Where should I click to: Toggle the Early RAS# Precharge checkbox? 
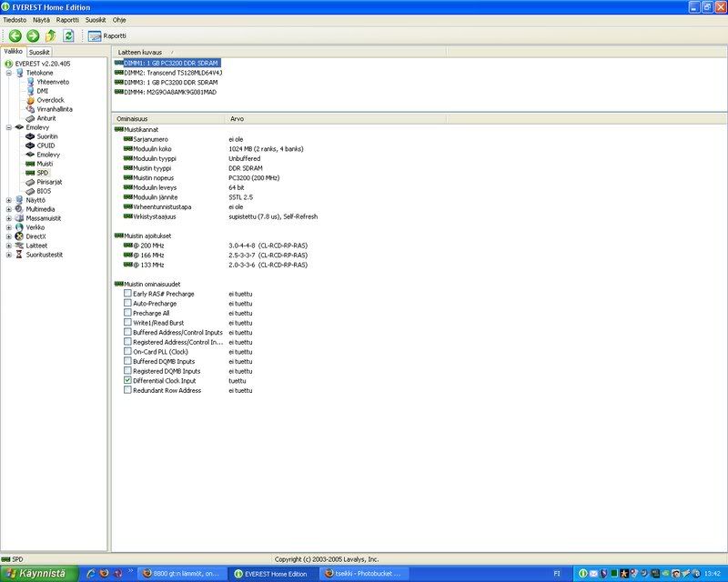(x=127, y=294)
